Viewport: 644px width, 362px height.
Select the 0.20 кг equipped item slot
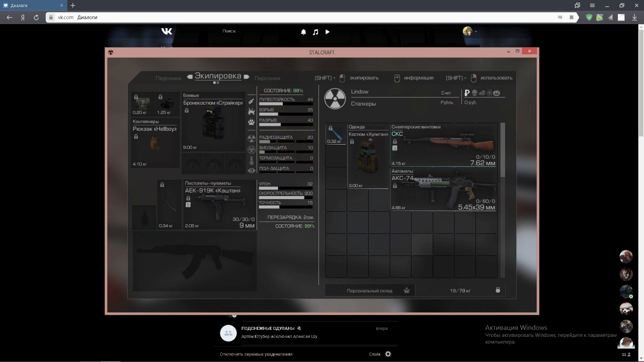(x=143, y=105)
